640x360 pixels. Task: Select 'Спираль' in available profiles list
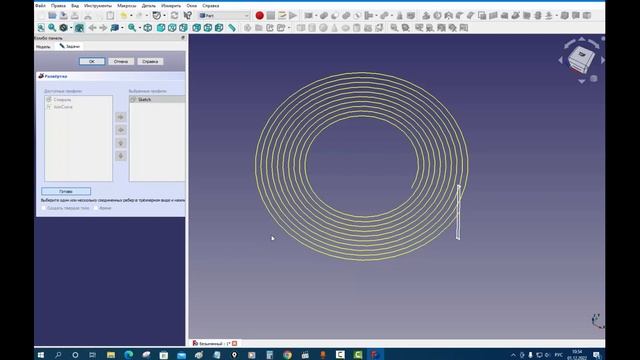(x=62, y=100)
